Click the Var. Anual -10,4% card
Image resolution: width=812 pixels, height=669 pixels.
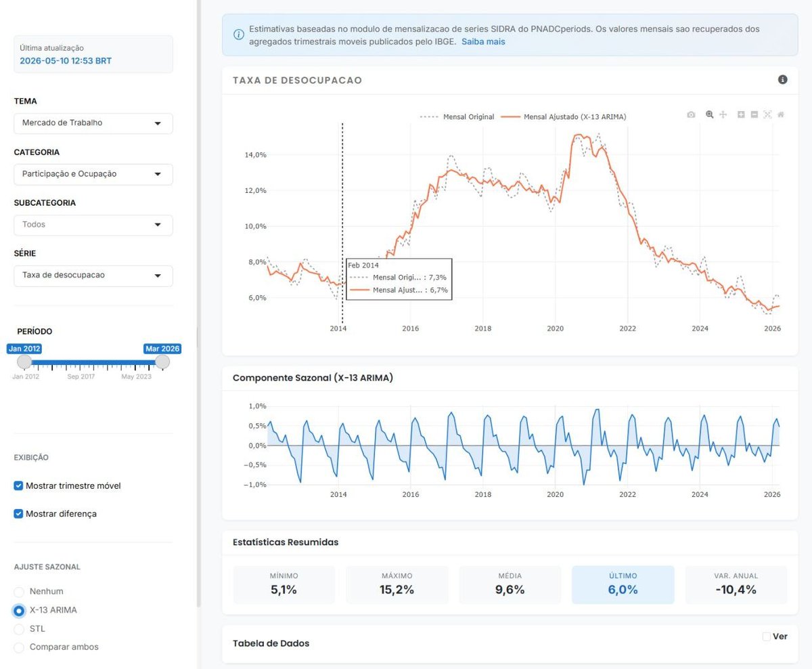pyautogui.click(x=736, y=584)
